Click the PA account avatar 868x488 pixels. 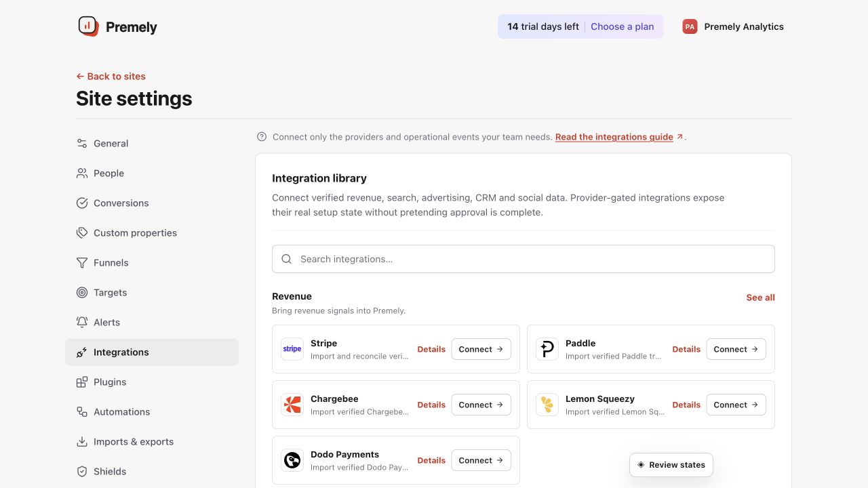coord(690,26)
